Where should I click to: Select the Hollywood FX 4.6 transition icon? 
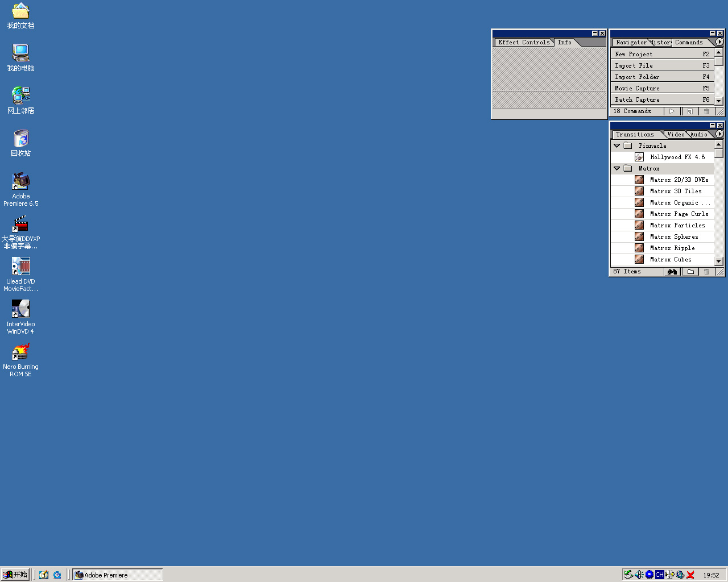[x=639, y=157]
